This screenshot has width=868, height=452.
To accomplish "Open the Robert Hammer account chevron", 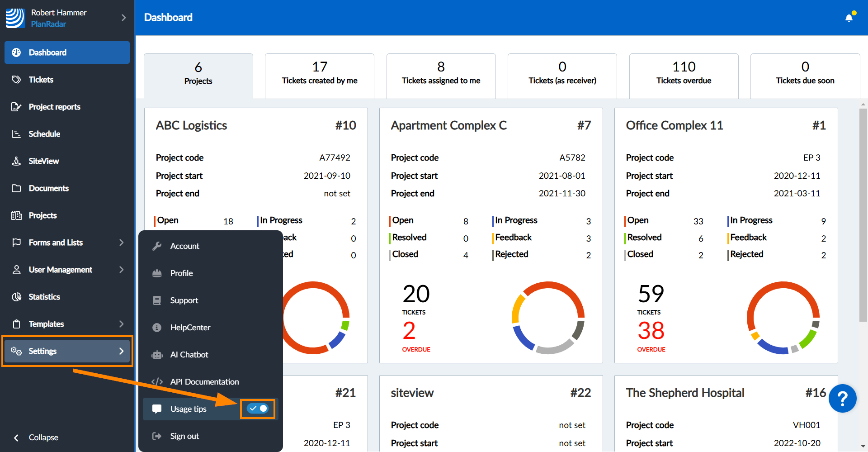I will [123, 18].
